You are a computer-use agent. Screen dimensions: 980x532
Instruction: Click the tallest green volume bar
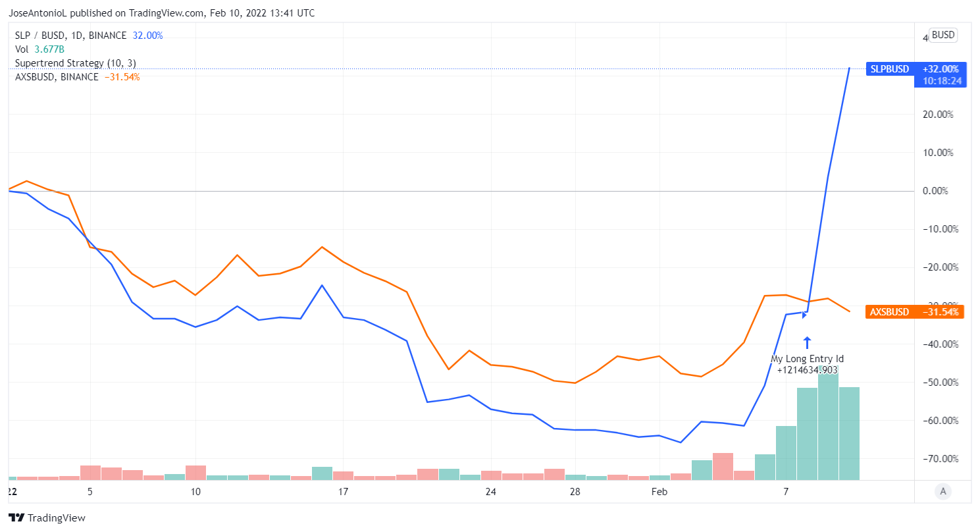tap(828, 423)
